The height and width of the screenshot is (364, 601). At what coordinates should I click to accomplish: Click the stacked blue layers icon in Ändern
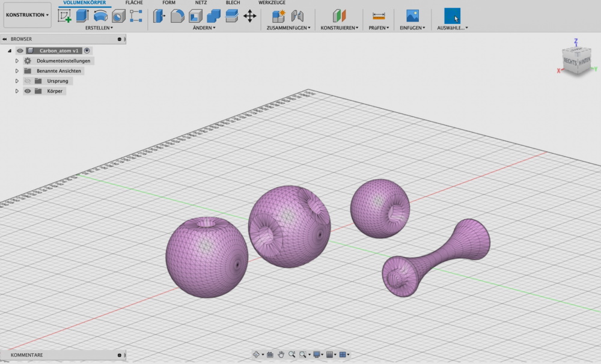(x=231, y=16)
